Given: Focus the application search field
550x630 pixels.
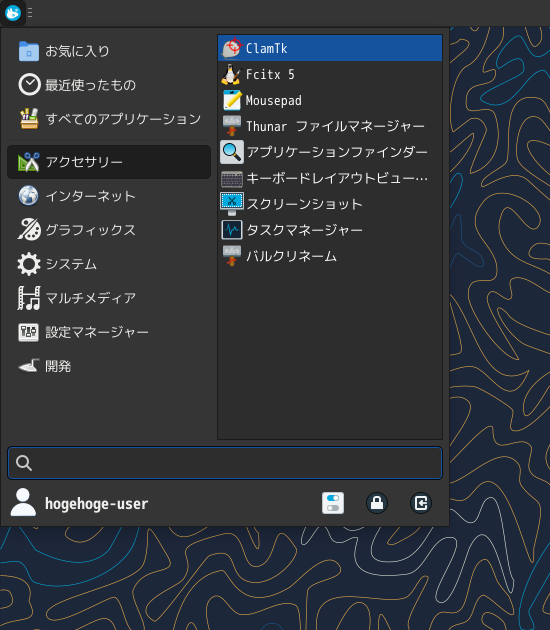Looking at the screenshot, I should [225, 463].
